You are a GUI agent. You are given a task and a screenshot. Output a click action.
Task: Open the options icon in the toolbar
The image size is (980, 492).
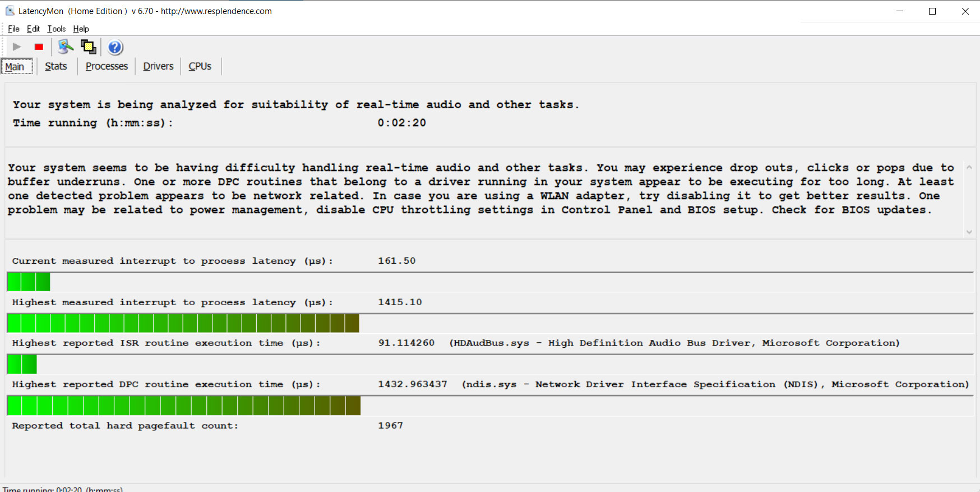click(x=66, y=47)
